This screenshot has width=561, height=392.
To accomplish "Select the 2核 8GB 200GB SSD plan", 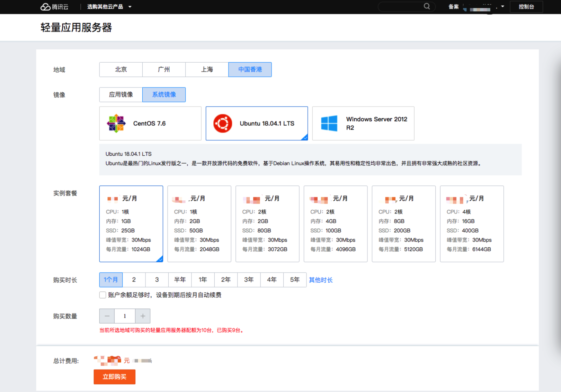I will click(x=404, y=224).
